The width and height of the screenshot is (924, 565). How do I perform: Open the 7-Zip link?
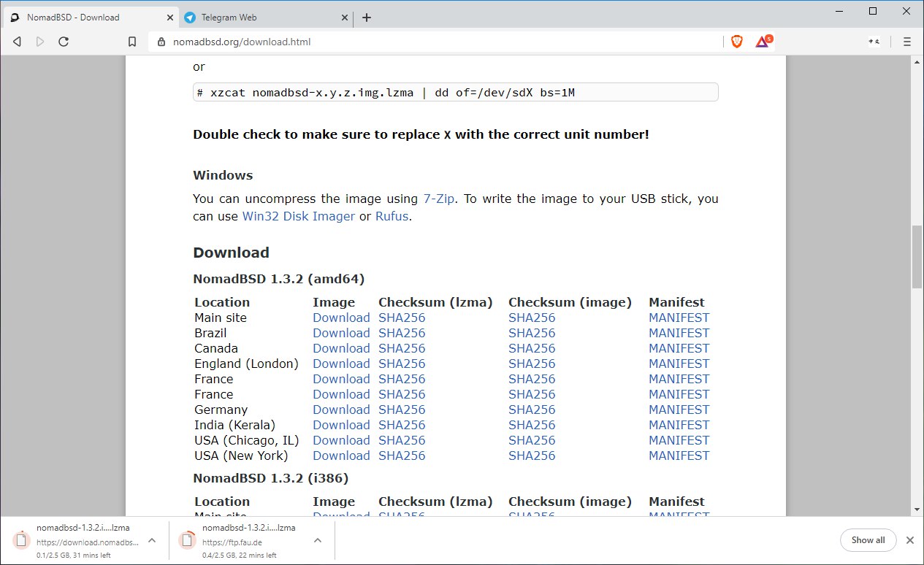[x=440, y=199]
